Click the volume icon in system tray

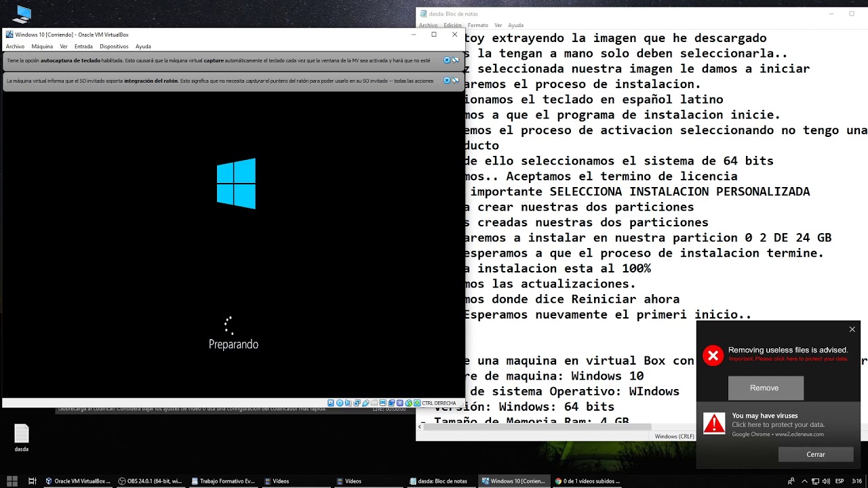point(826,481)
